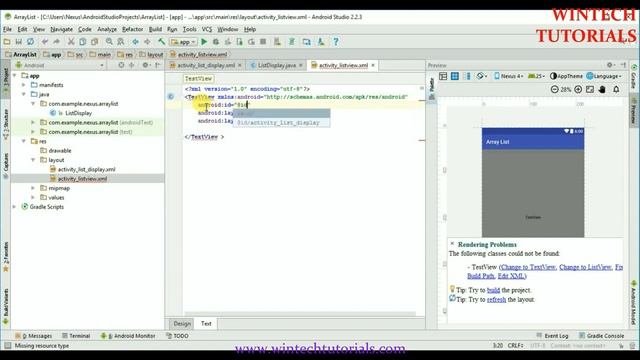Show Design surface view in preview
This screenshot has height=360, width=640.
click(x=443, y=76)
